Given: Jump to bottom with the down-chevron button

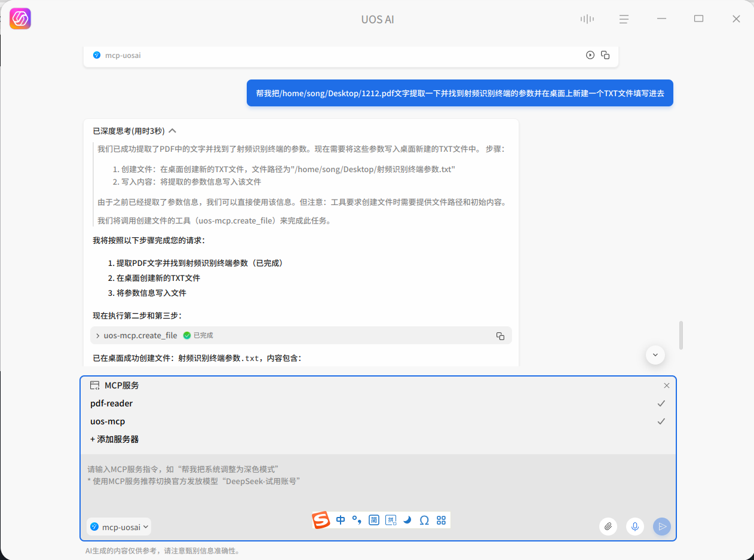Looking at the screenshot, I should click(655, 355).
